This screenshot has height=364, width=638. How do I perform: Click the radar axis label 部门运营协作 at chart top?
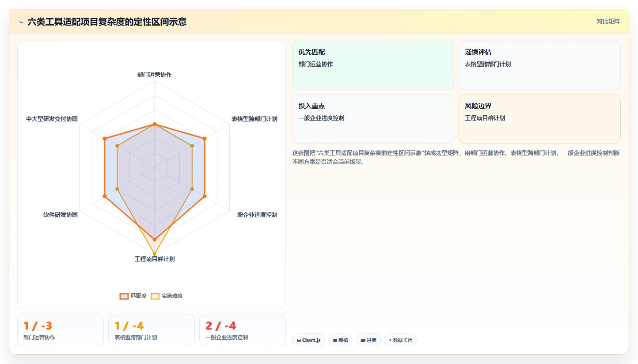tap(155, 75)
